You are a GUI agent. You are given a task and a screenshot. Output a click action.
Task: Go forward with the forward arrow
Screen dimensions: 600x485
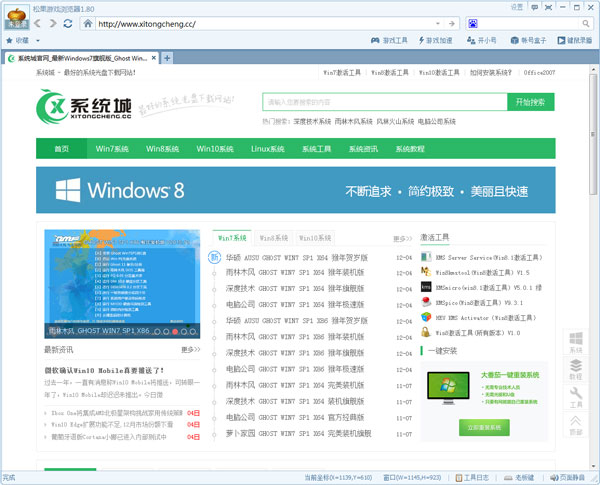[53, 23]
